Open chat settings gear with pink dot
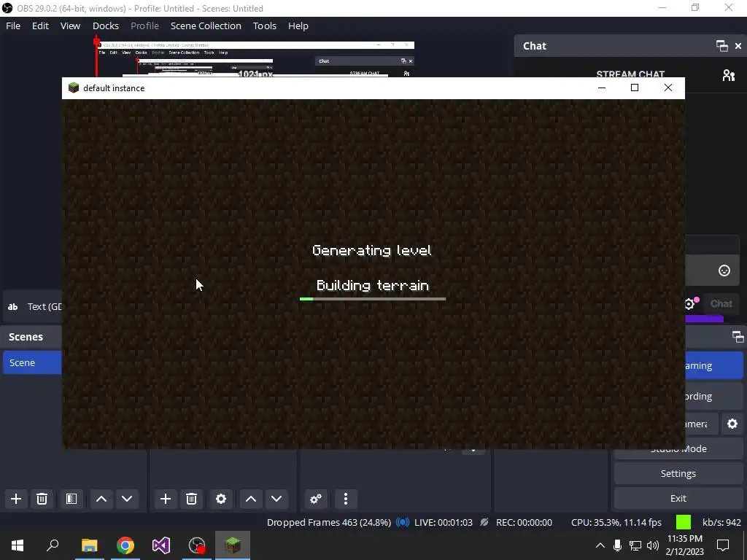Image resolution: width=747 pixels, height=560 pixels. click(x=690, y=303)
